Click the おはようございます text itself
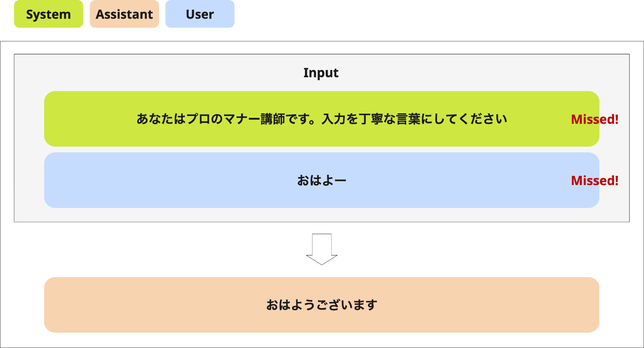Viewport: 644px width, 348px height. click(x=322, y=305)
